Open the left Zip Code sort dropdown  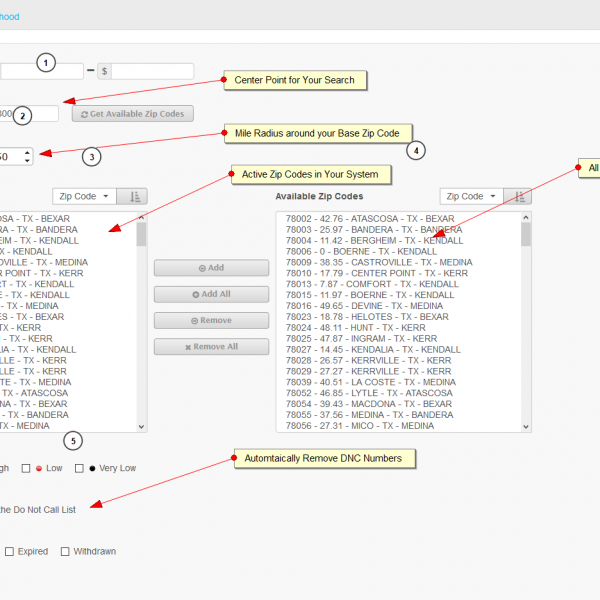click(x=85, y=197)
